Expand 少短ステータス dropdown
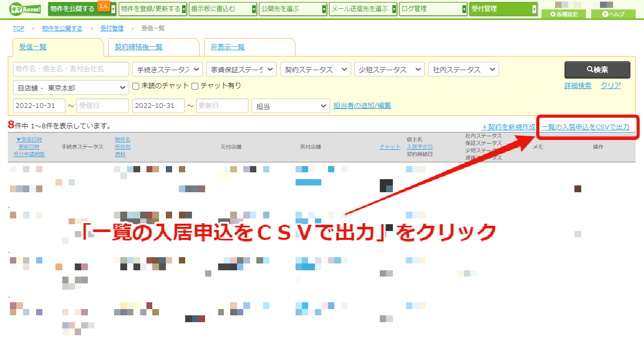644x341 pixels. (x=389, y=70)
